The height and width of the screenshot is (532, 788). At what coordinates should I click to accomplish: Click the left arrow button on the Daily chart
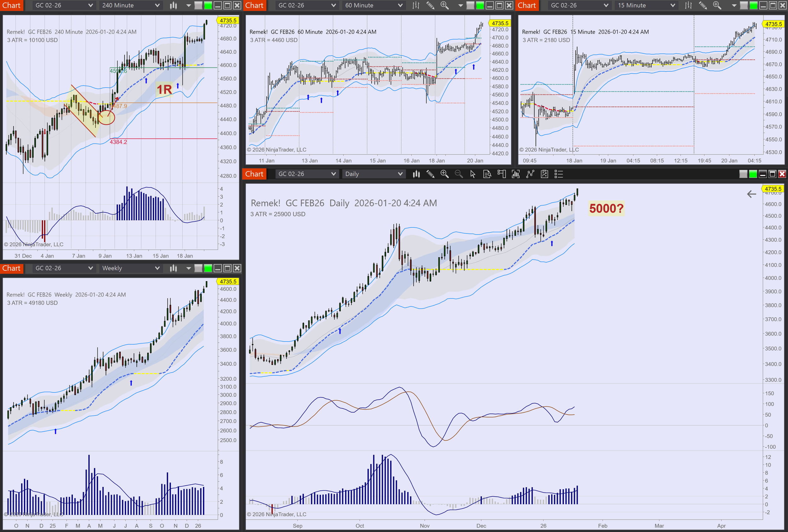coord(752,194)
